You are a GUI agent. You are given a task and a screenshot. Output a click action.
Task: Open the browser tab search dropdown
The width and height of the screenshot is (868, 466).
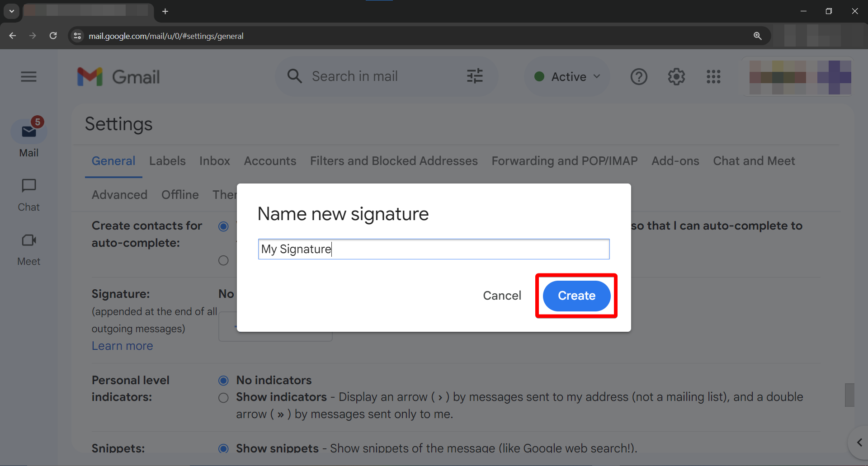click(11, 11)
